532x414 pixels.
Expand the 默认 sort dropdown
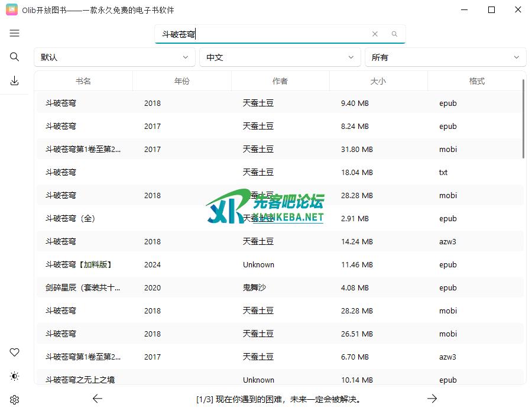[114, 57]
